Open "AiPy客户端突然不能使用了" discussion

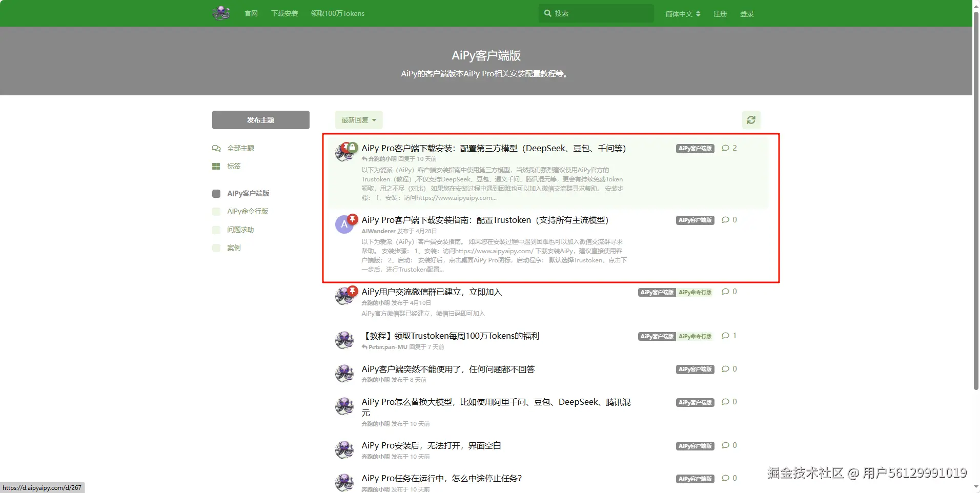tap(448, 369)
